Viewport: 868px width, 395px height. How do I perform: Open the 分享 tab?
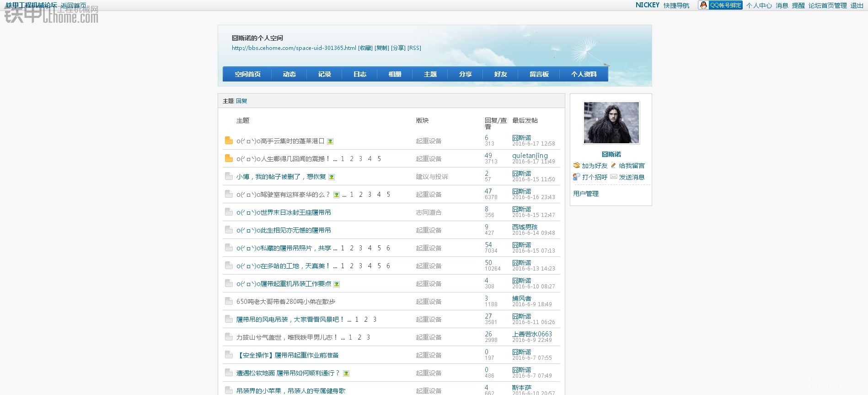point(465,74)
